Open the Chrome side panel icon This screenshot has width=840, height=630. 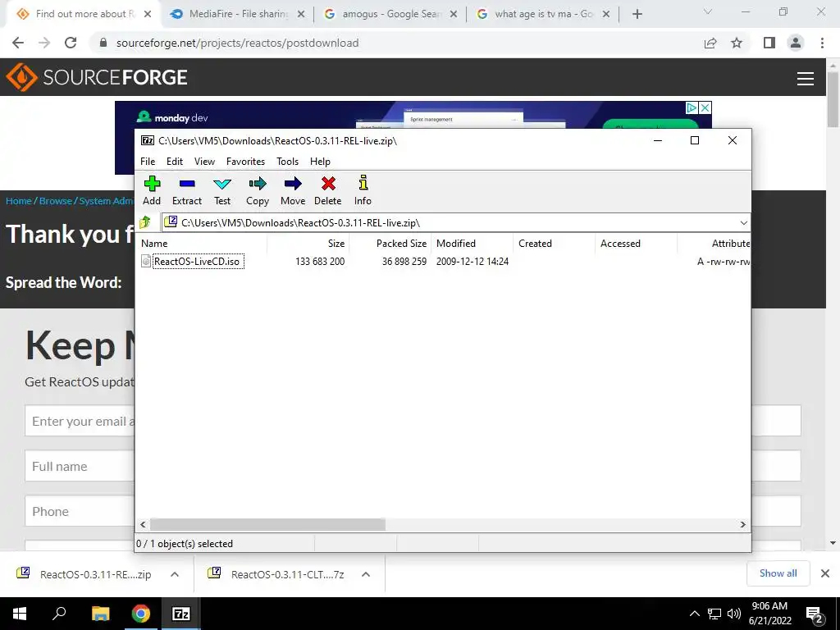pos(769,43)
